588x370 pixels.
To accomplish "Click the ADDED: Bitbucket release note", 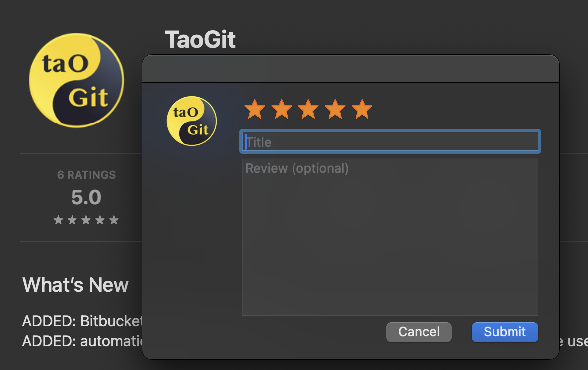I will pos(82,321).
